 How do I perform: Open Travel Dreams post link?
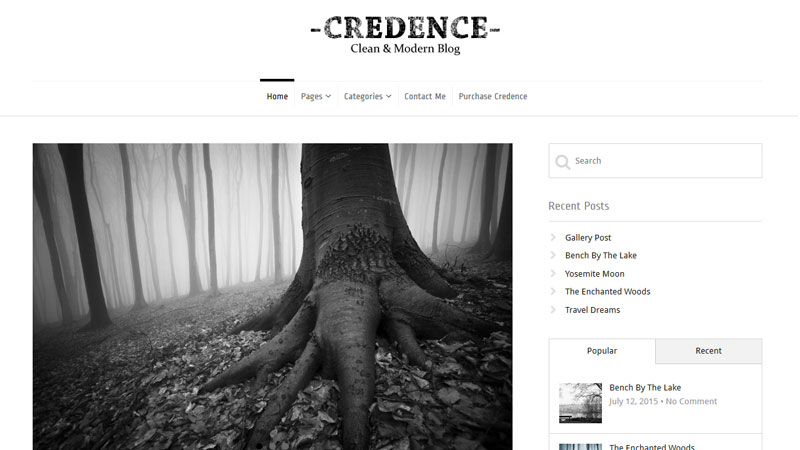[592, 310]
